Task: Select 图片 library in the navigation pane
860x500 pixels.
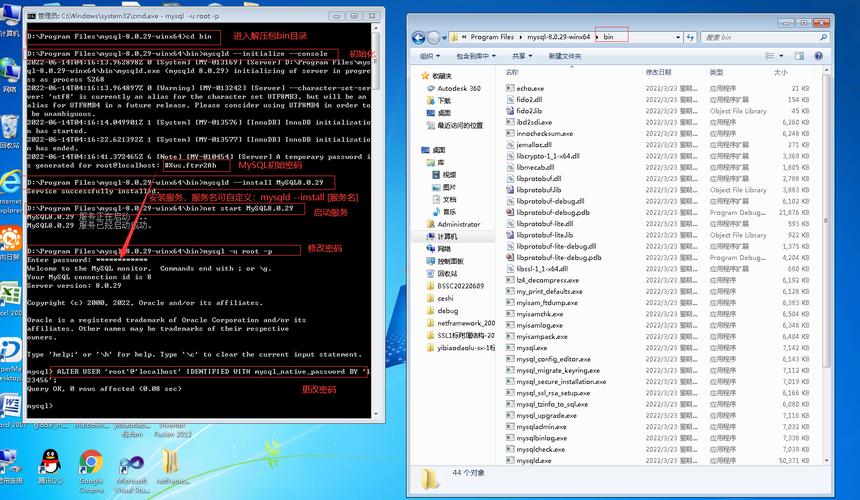Action: 449,187
